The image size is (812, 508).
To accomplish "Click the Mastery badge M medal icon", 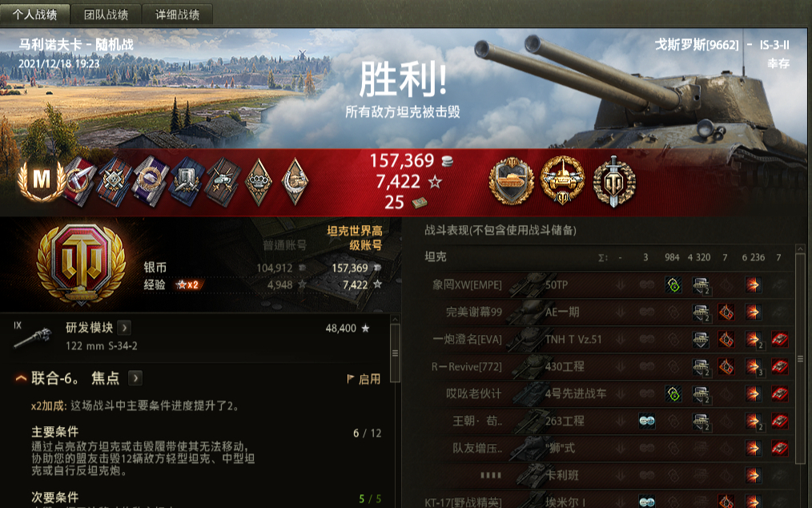I will click(42, 180).
